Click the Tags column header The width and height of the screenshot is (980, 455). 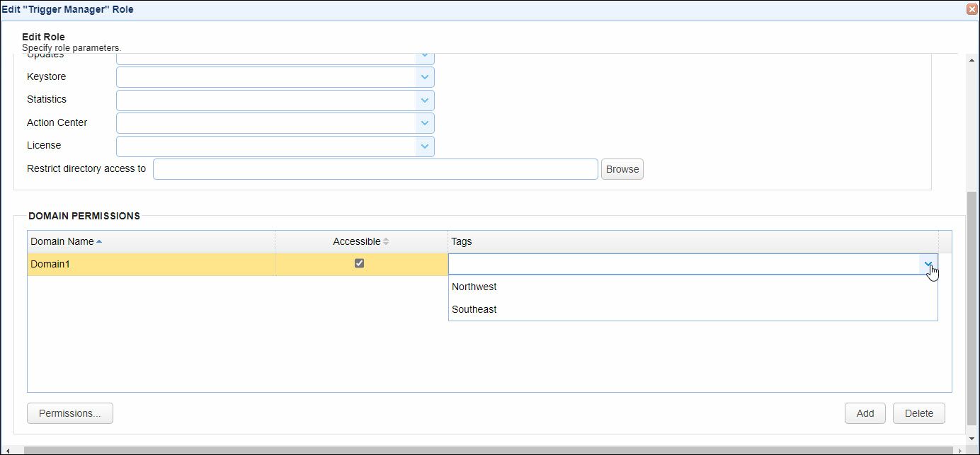(x=693, y=241)
